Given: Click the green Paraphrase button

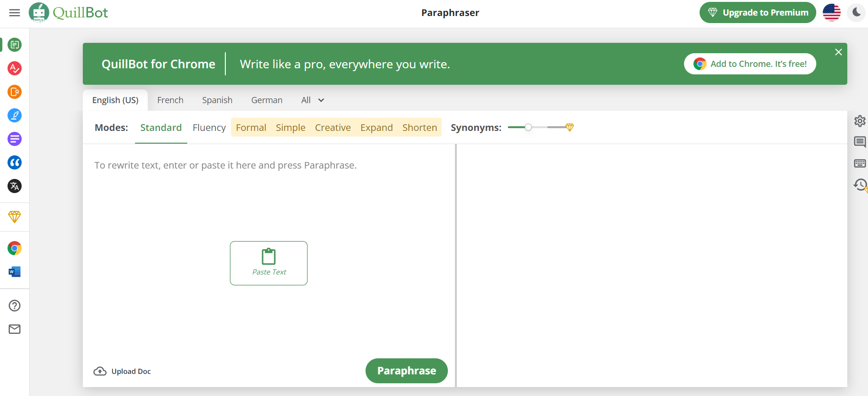Looking at the screenshot, I should (x=406, y=371).
